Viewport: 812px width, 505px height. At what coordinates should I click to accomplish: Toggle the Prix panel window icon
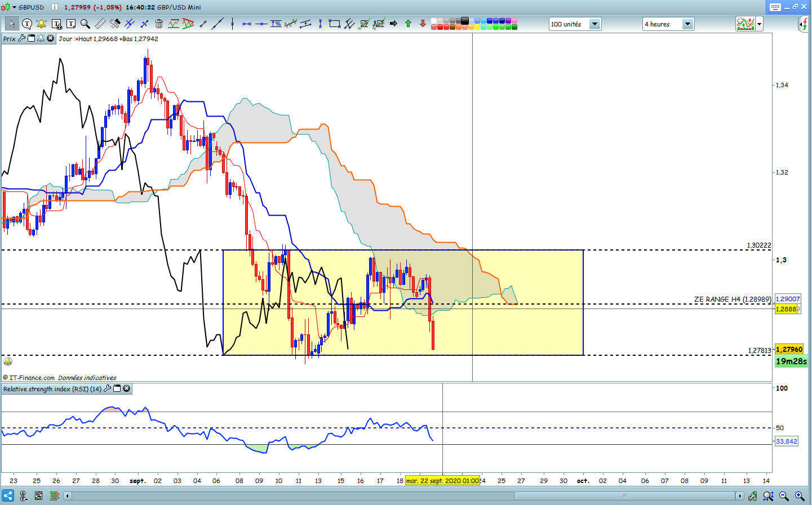pyautogui.click(x=32, y=38)
